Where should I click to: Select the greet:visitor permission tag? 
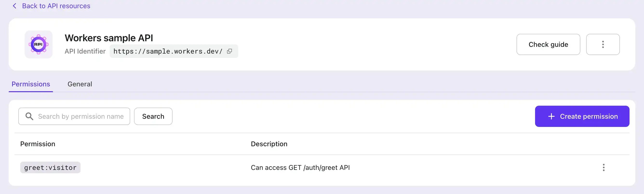pyautogui.click(x=50, y=167)
